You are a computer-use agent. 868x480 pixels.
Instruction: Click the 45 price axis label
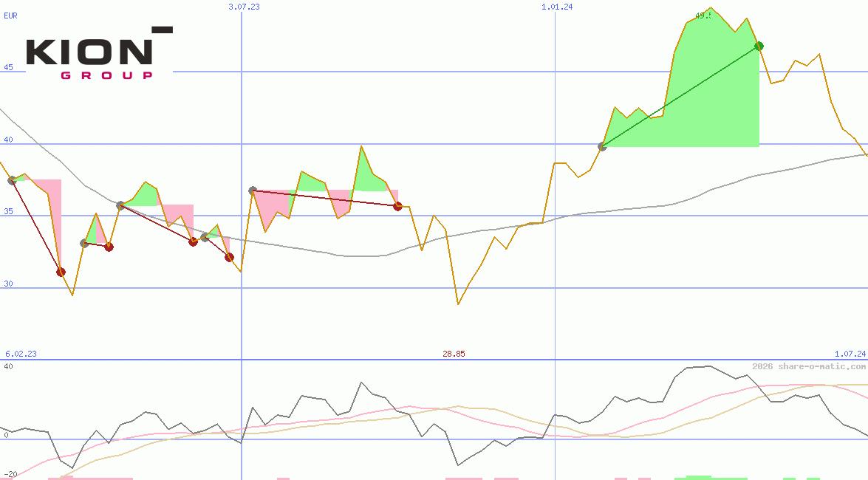[x=8, y=67]
